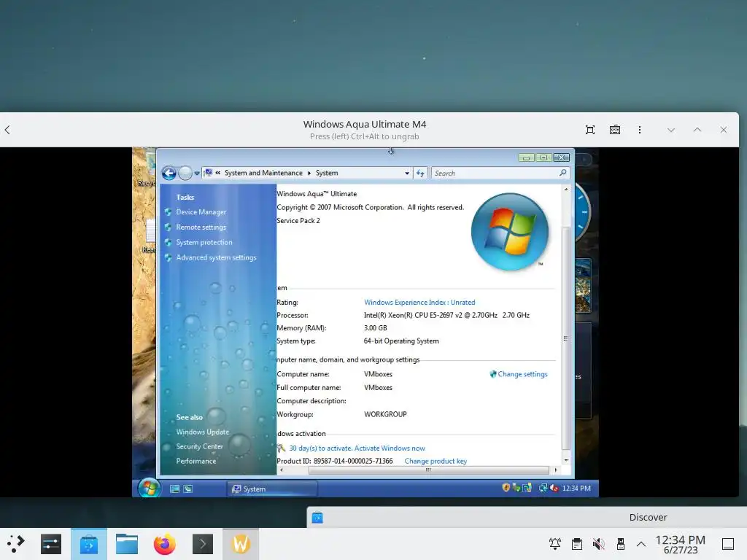747x560 pixels.
Task: Open System Settings from the KDE taskbar
Action: coord(51,544)
